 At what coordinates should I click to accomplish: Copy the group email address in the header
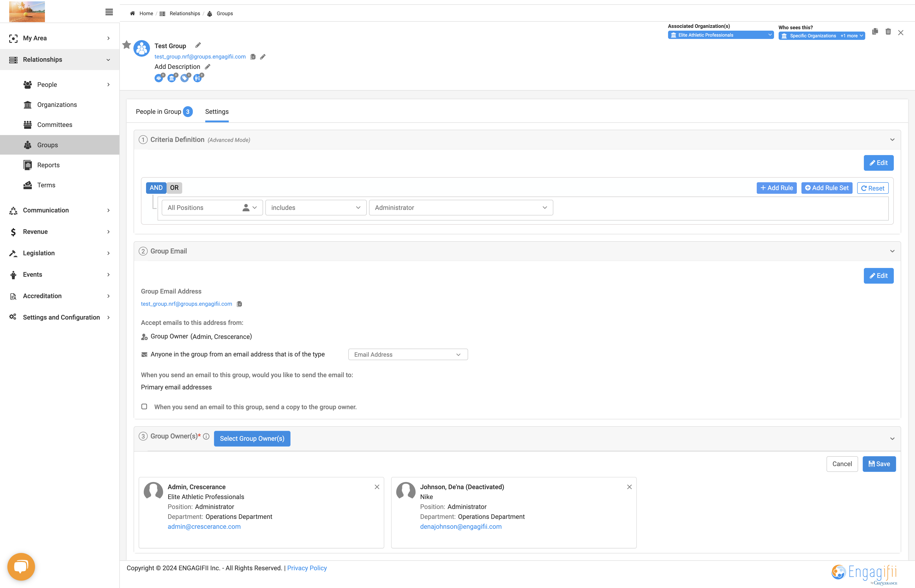(x=253, y=57)
